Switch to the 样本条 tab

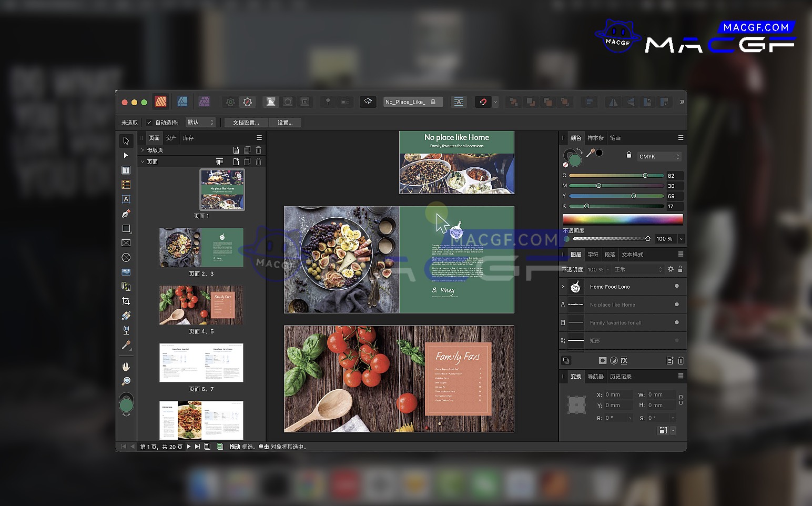pyautogui.click(x=595, y=138)
